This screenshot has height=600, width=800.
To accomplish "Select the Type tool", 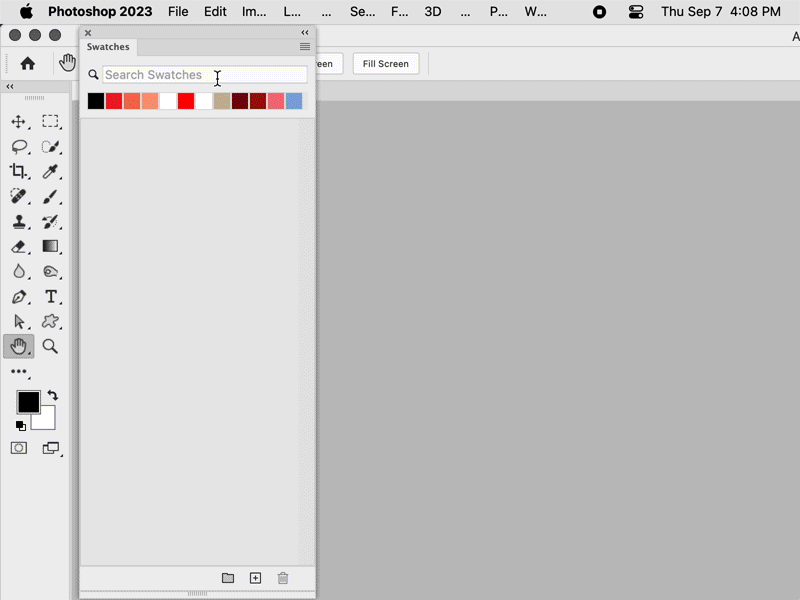I will [x=51, y=296].
